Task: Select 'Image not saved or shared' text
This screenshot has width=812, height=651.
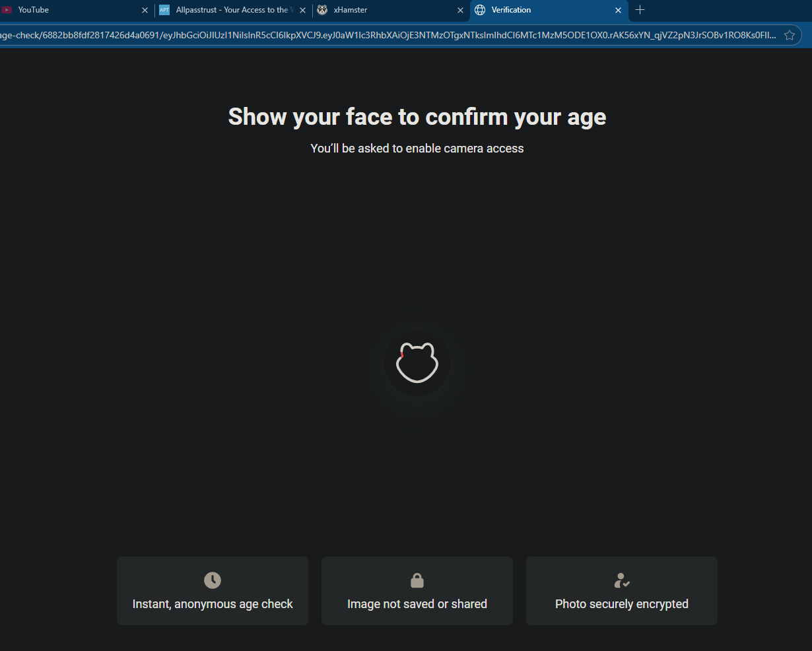Action: 417,604
